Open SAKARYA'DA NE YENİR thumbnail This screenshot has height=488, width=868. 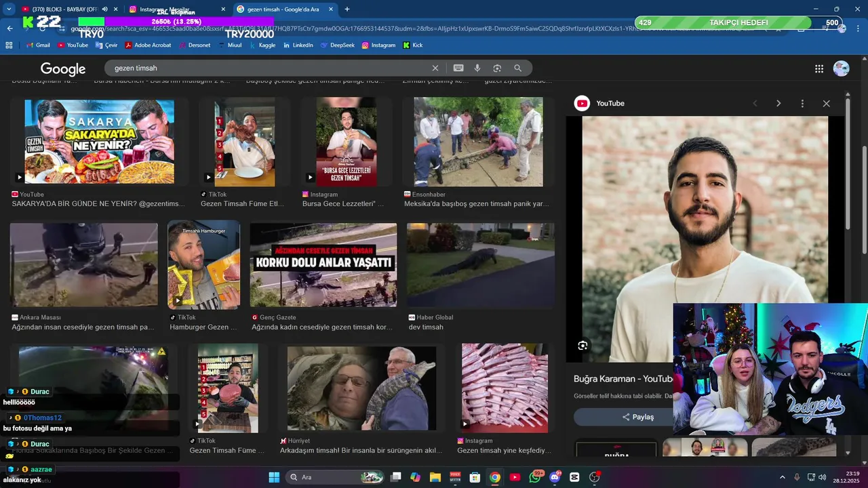coord(99,142)
